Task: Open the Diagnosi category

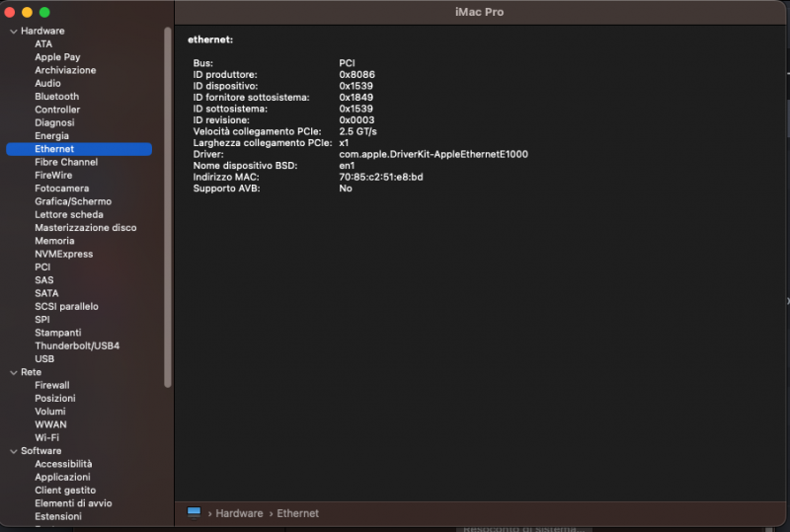Action: [54, 122]
